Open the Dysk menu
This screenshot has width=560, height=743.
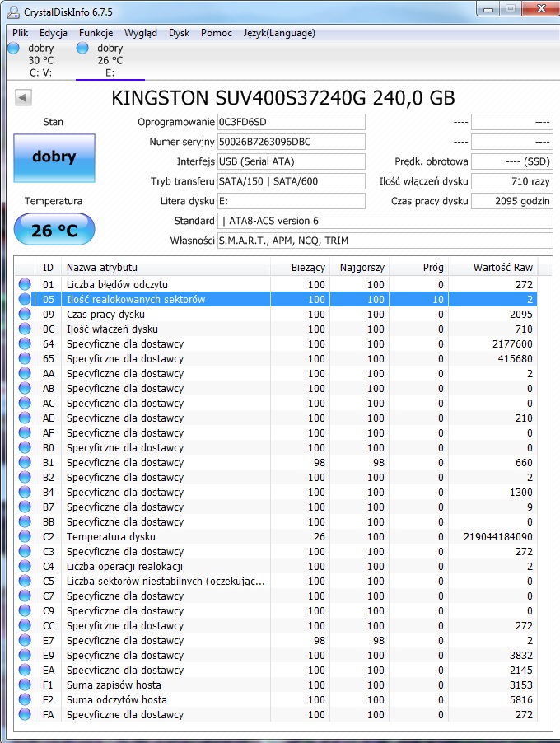(179, 33)
